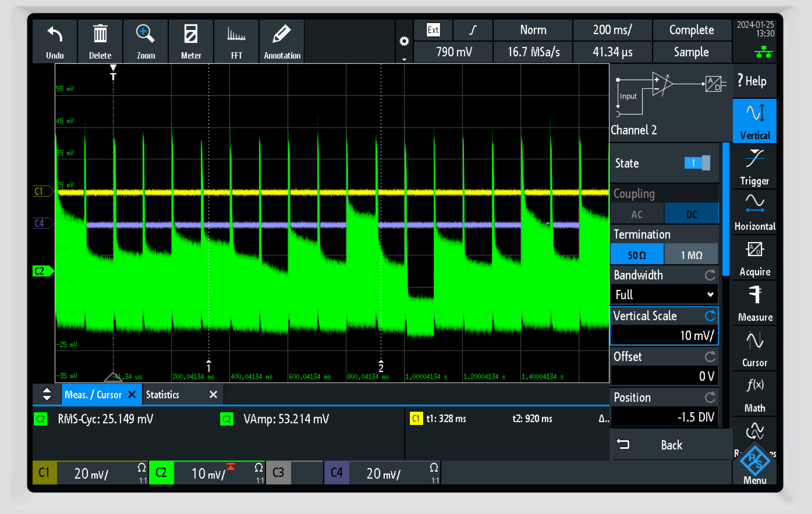Switch to the Statistics tab
This screenshot has height=514, width=812.
click(163, 395)
